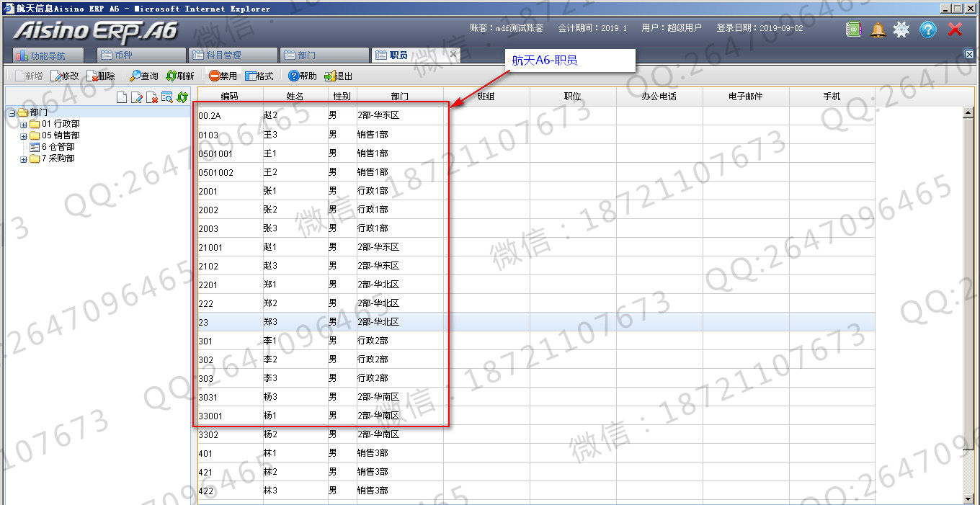Viewport: 980px width, 505px height.
Task: Collapse the 部门 root tree node
Action: pos(12,112)
